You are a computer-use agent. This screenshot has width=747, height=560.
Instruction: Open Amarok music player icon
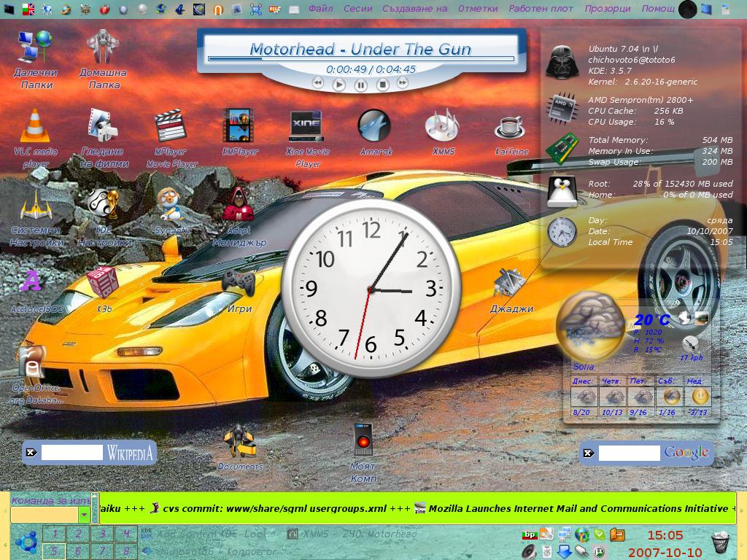click(x=374, y=126)
